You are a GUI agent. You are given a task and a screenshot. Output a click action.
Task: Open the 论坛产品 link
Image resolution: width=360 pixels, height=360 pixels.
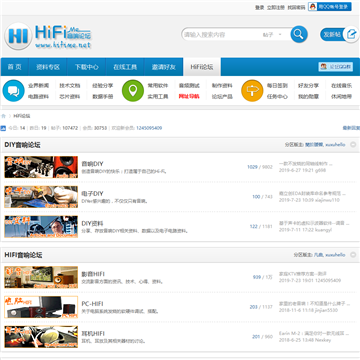[x=222, y=96]
